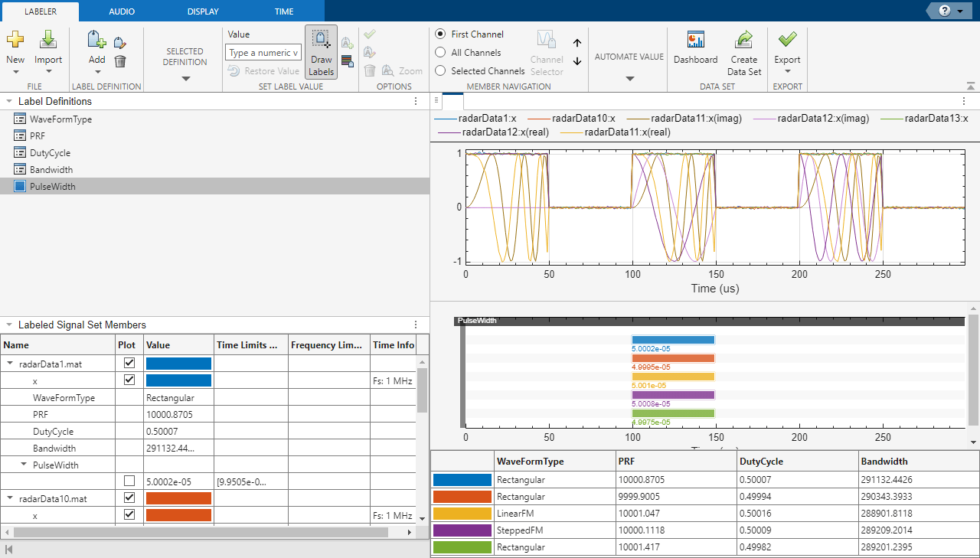
Task: Open the help question mark icon
Action: (x=944, y=11)
